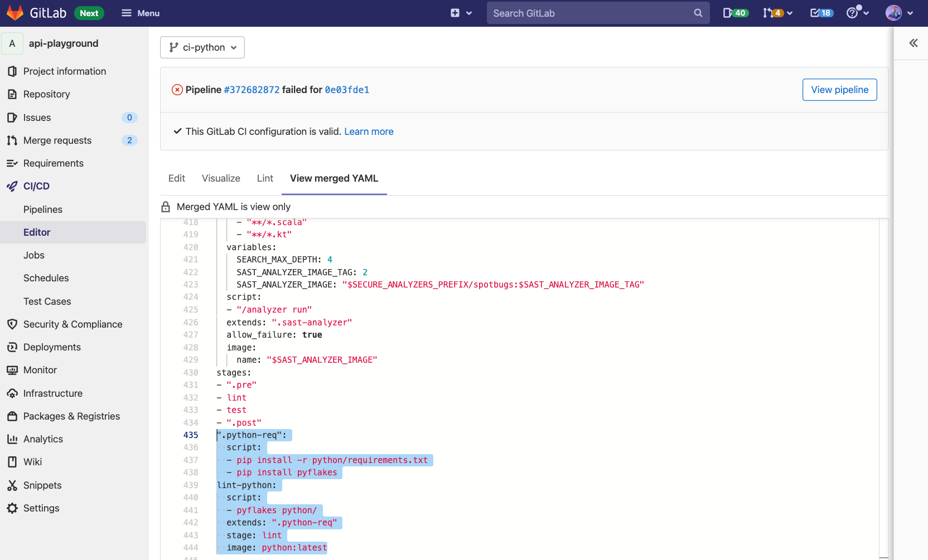
Task: Click the GitLab fox logo
Action: tap(15, 13)
